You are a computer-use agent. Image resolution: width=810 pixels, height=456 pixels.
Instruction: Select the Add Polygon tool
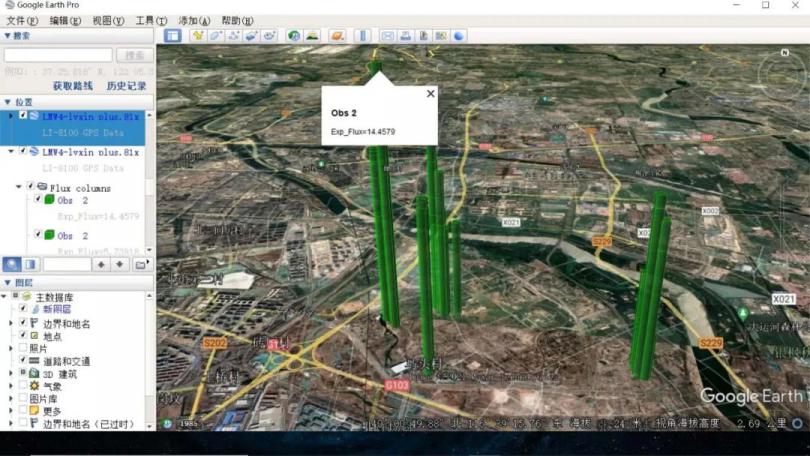tap(216, 36)
